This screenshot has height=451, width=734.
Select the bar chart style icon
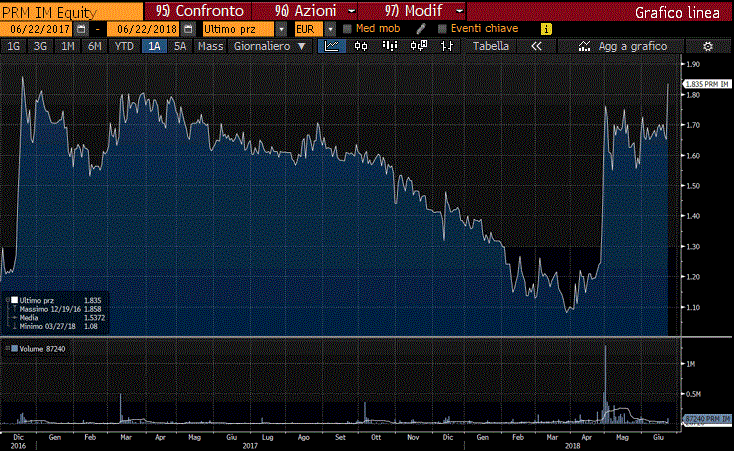(389, 46)
